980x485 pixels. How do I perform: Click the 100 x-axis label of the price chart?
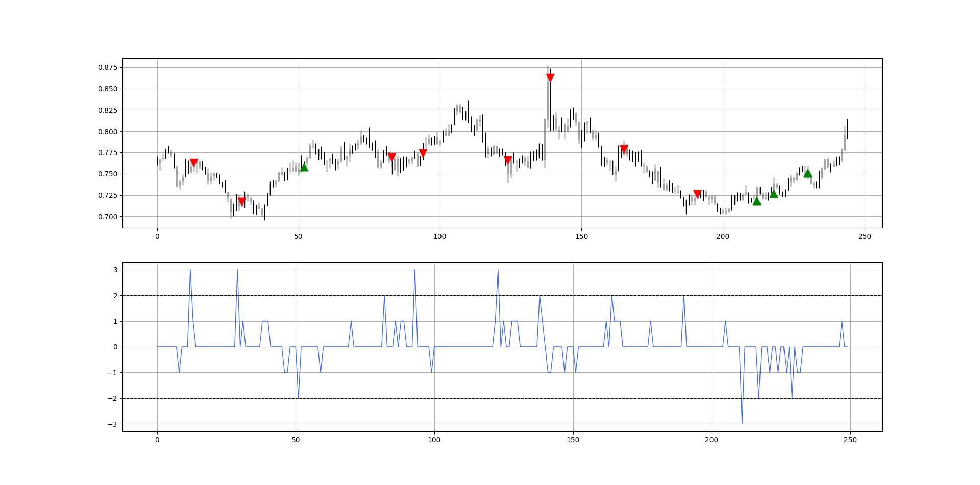tap(440, 236)
